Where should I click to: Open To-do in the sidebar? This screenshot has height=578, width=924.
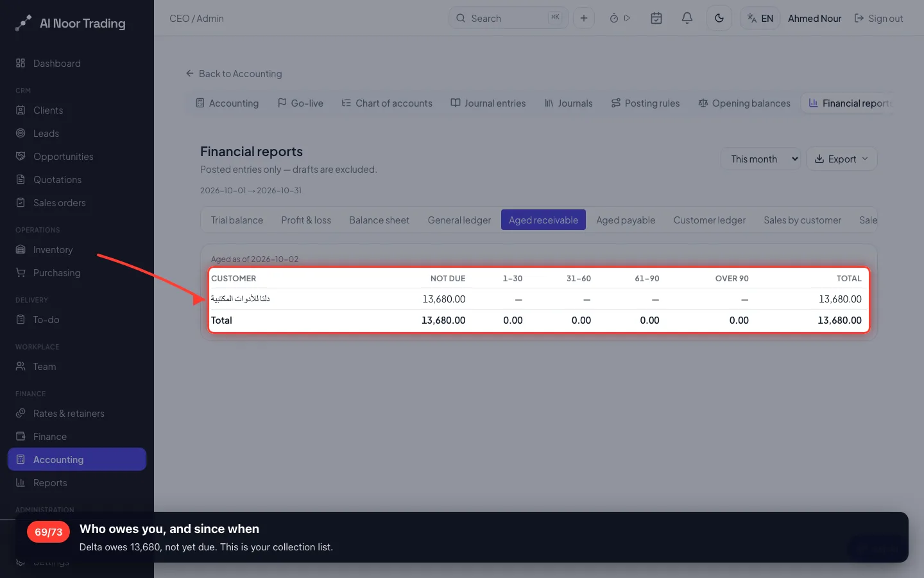77,319
